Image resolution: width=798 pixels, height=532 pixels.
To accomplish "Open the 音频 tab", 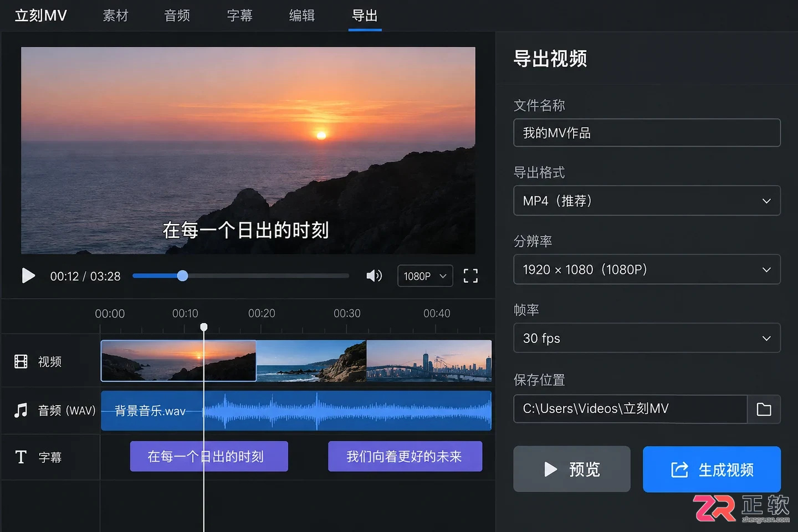I will 177,16.
